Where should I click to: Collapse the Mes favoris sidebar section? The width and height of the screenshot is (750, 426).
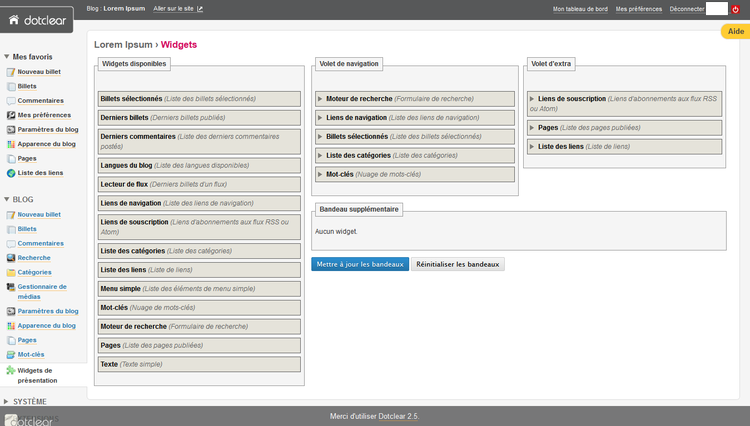pos(7,57)
